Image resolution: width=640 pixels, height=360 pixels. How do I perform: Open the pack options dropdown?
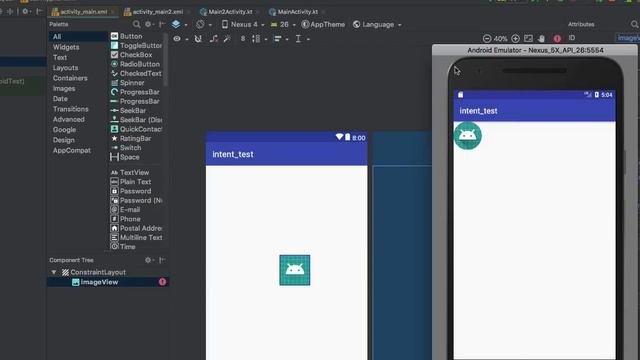pyautogui.click(x=259, y=39)
